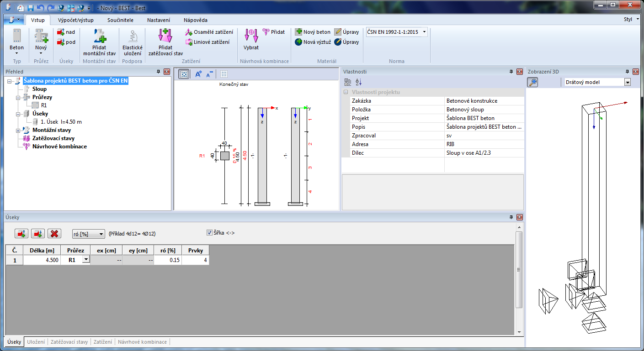
Task: Open the Beton type dropdown
Action: [x=17, y=42]
